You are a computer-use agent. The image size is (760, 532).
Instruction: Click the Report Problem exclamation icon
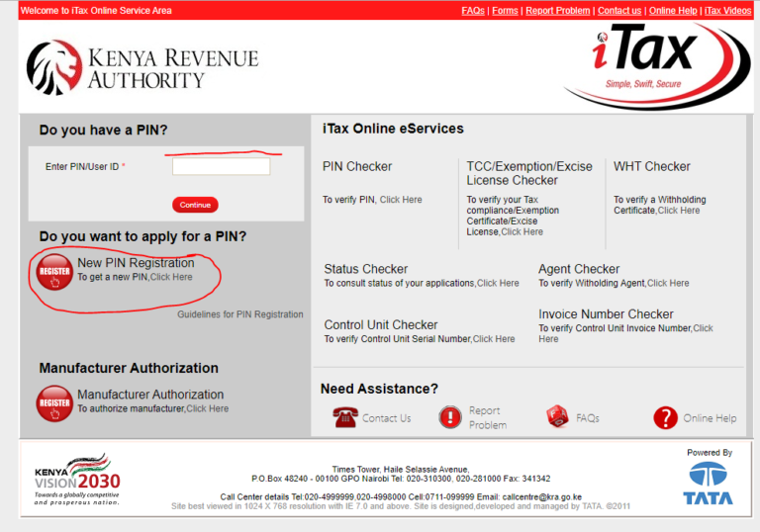coord(450,416)
